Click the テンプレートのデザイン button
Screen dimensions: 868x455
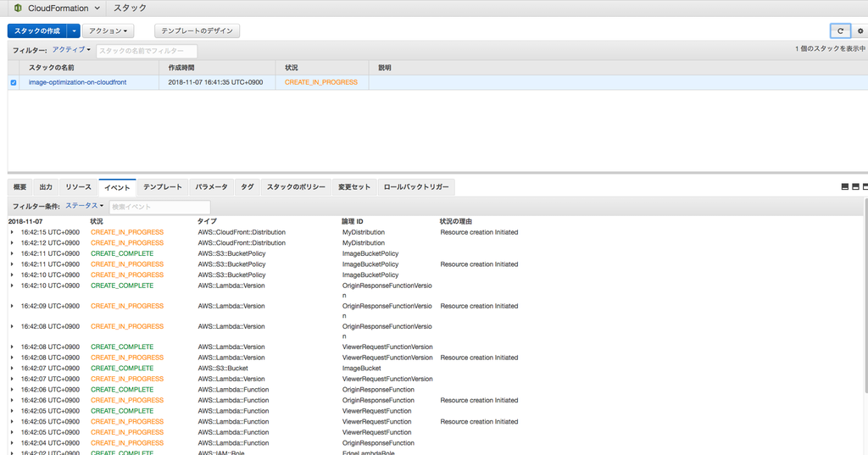pos(197,31)
